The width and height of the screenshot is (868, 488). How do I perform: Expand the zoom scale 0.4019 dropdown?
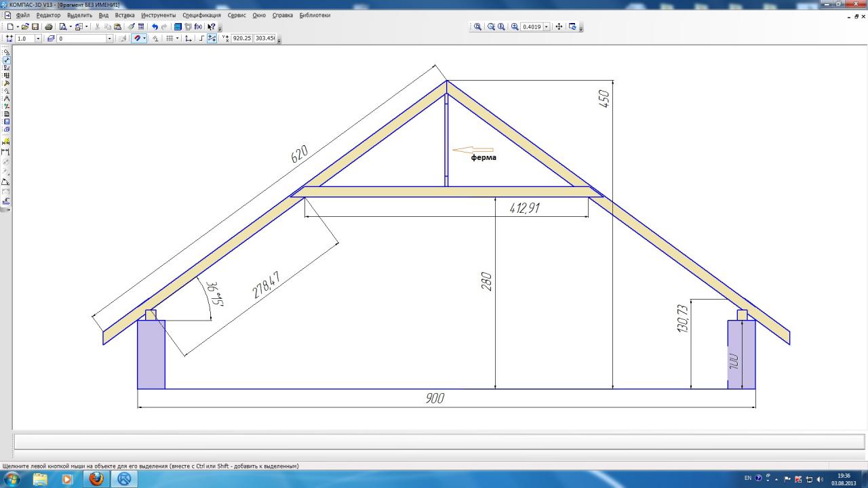pyautogui.click(x=547, y=27)
